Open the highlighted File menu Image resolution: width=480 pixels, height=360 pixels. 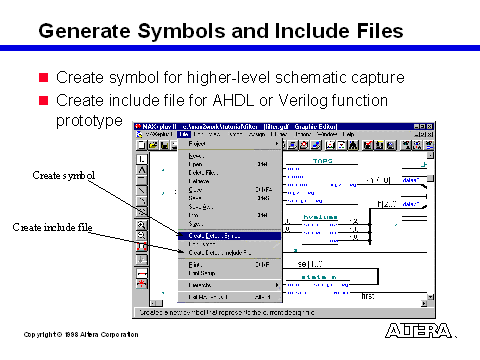click(x=184, y=134)
